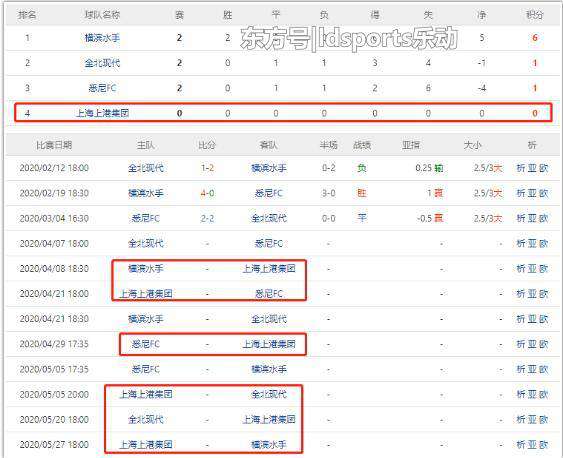Click away team 横滨水手 on 2020/05/27 match
The height and width of the screenshot is (458, 563).
[x=269, y=445]
